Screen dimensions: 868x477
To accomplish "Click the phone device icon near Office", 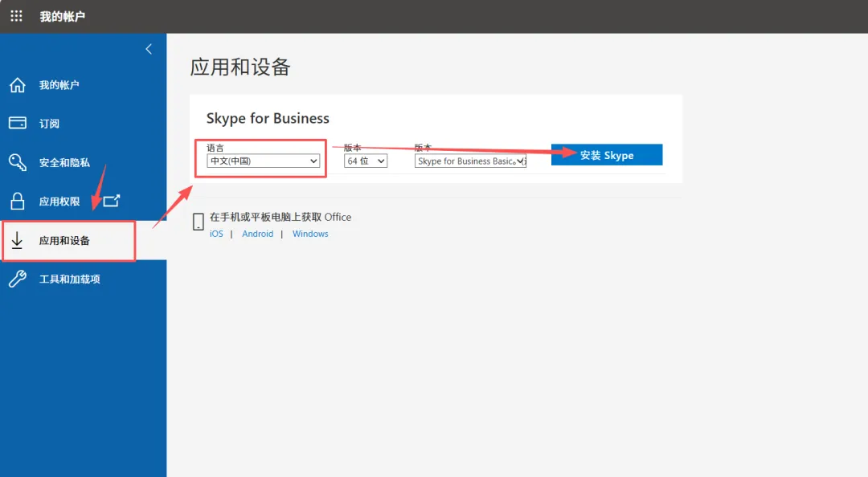I will (199, 222).
